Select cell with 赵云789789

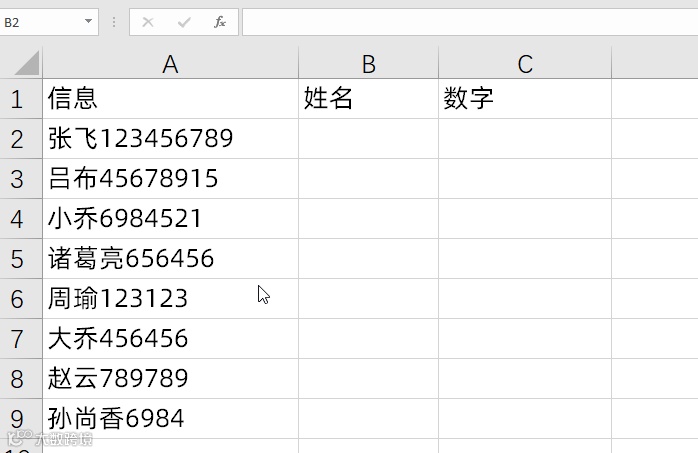pos(170,379)
